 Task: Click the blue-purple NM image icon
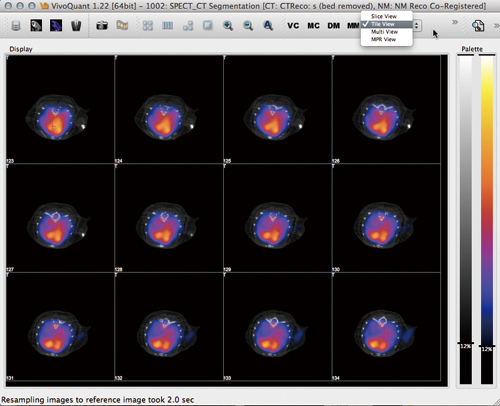[x=56, y=25]
